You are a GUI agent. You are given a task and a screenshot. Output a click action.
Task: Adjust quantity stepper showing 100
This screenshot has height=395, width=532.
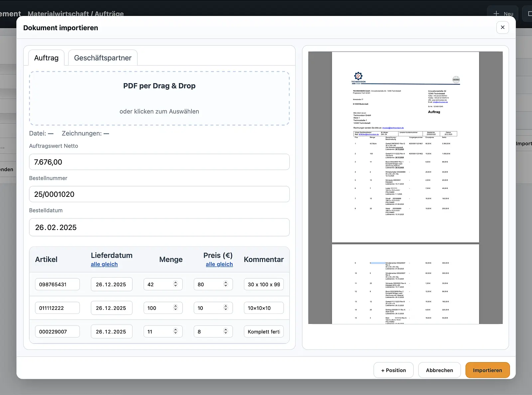(176, 308)
